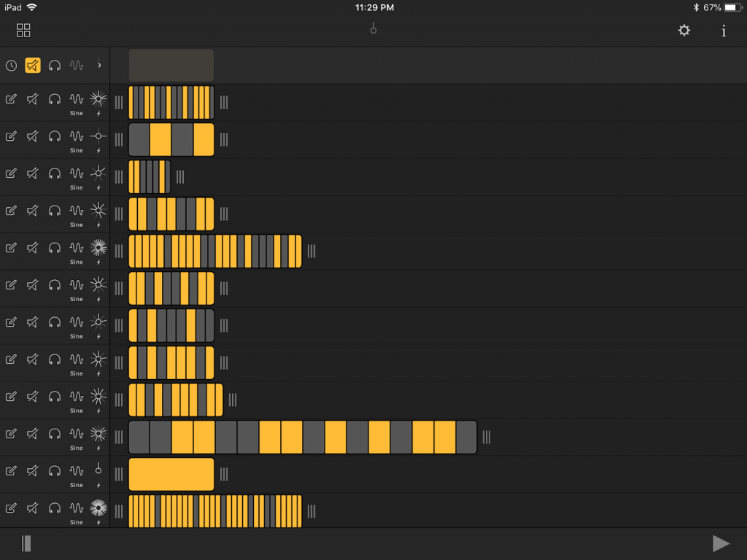Mute the first track

pos(32,99)
